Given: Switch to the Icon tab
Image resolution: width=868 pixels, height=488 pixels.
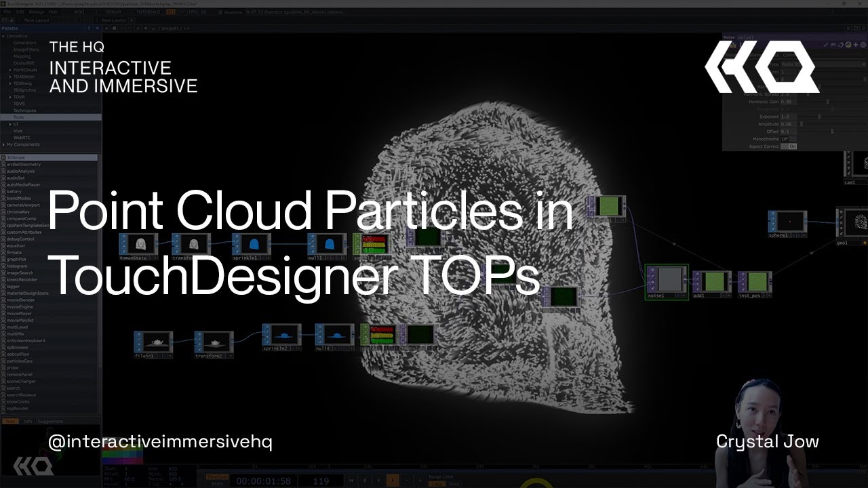Looking at the screenshot, I should coord(10,422).
